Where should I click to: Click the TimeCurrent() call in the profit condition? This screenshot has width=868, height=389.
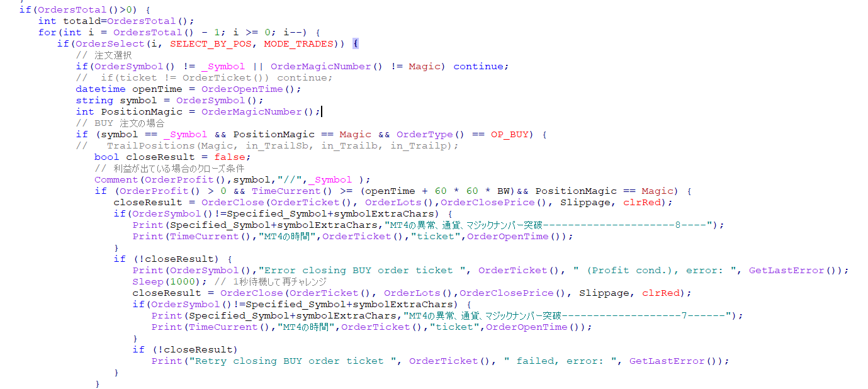click(286, 191)
